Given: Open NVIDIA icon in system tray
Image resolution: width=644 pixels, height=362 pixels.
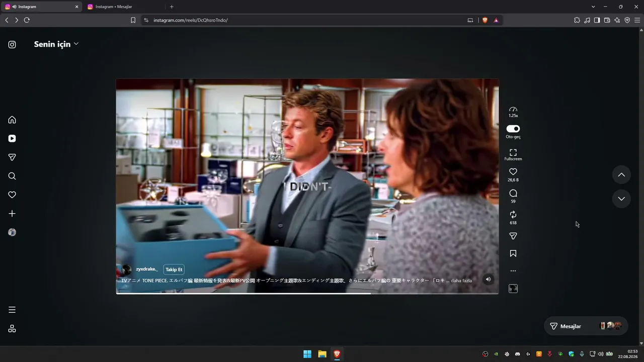Looking at the screenshot, I should click(x=496, y=354).
